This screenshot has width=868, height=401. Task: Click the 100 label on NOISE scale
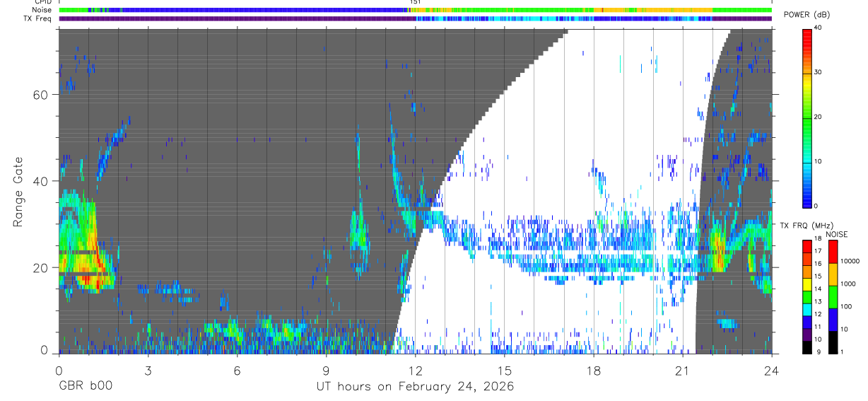point(847,307)
